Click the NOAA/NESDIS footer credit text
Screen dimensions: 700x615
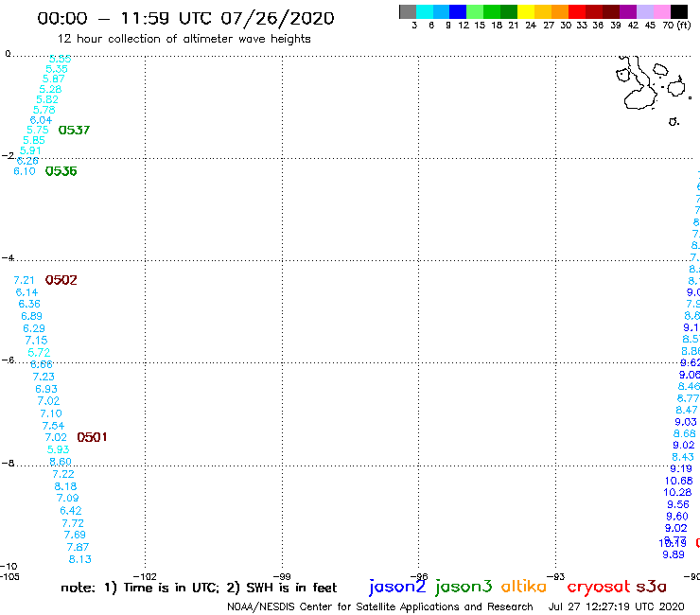[380, 607]
